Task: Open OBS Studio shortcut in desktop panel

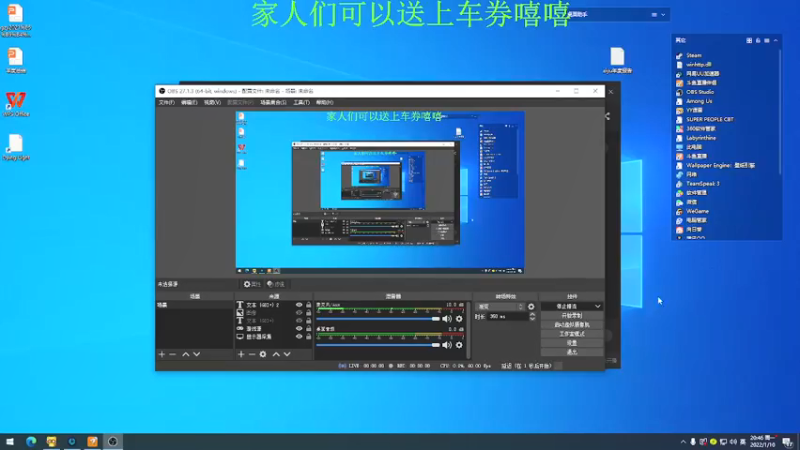Action: (699, 92)
